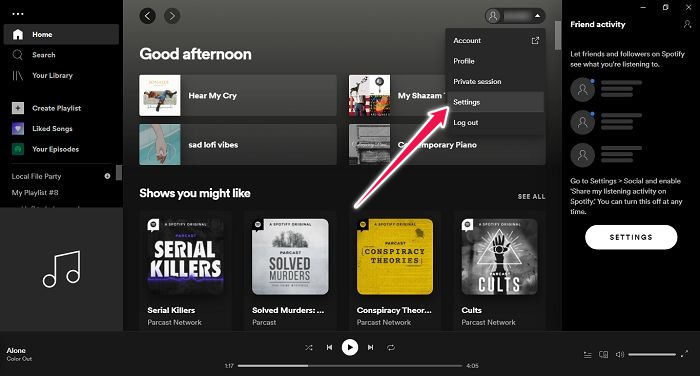Go to Home in sidebar
The image size is (700, 376).
click(61, 34)
